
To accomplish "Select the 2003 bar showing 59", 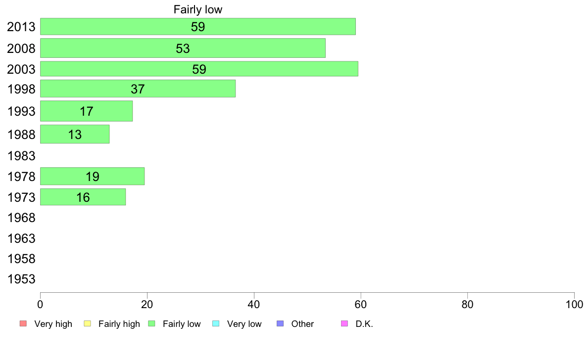I will pos(199,69).
